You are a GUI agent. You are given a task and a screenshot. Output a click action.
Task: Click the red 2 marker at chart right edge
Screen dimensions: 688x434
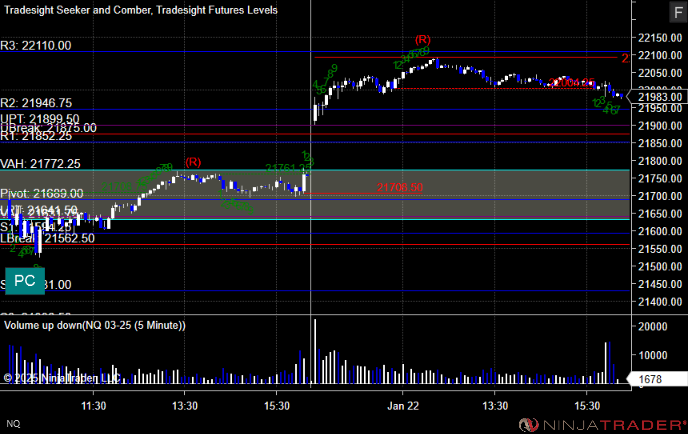tap(625, 58)
